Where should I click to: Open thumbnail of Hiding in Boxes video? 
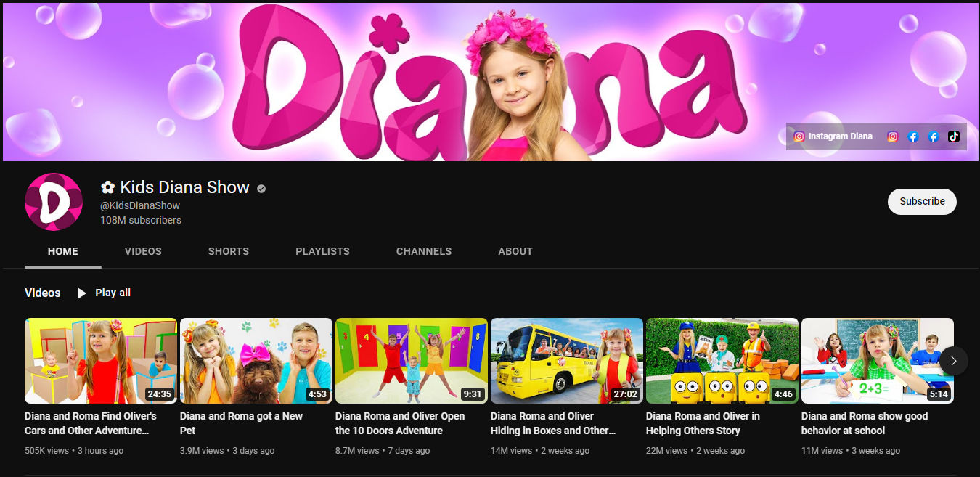(567, 361)
